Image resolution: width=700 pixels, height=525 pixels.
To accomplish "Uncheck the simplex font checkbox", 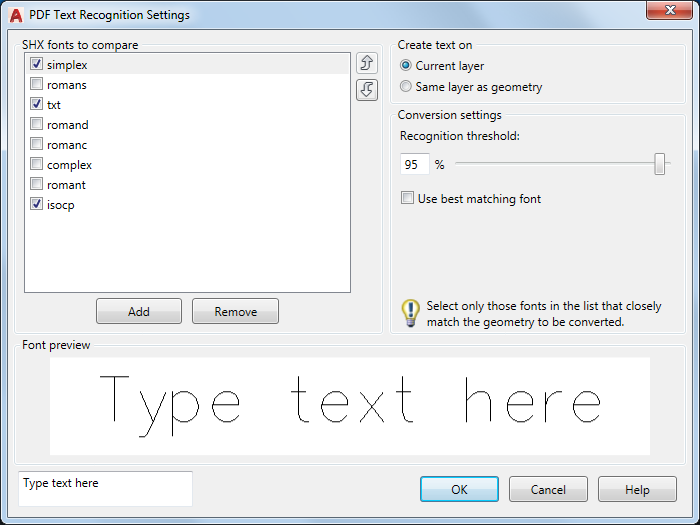I will pos(37,65).
